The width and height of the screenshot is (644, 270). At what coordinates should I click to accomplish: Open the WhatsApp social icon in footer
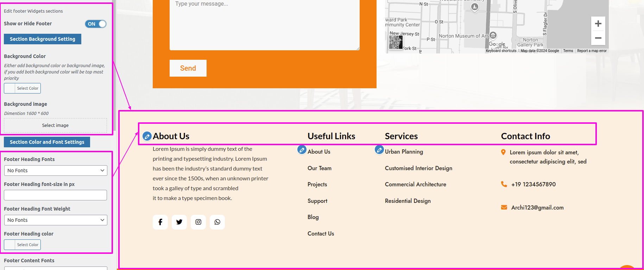point(217,222)
